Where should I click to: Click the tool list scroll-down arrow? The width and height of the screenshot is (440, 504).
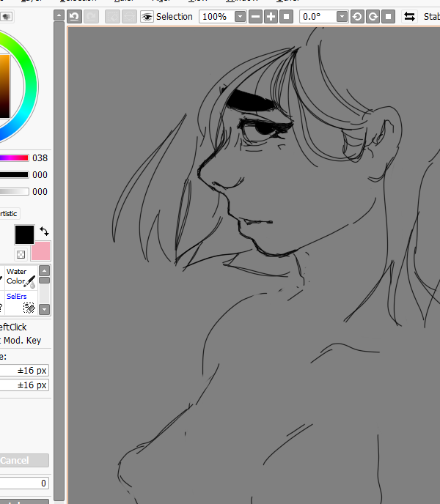click(x=45, y=310)
